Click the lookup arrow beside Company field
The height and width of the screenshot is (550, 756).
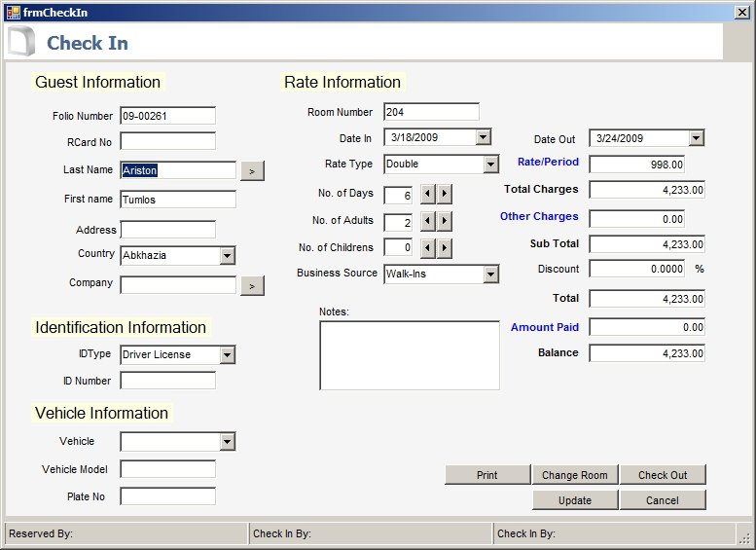(252, 286)
